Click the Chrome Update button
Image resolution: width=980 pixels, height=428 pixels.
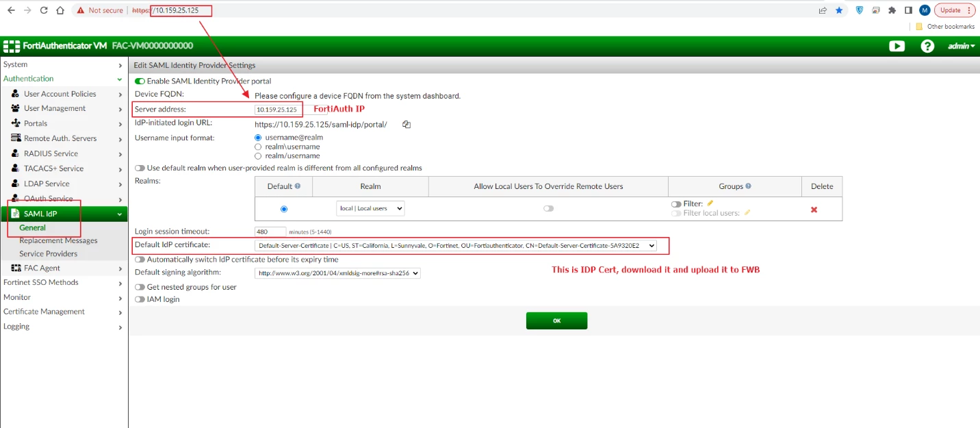coord(955,10)
